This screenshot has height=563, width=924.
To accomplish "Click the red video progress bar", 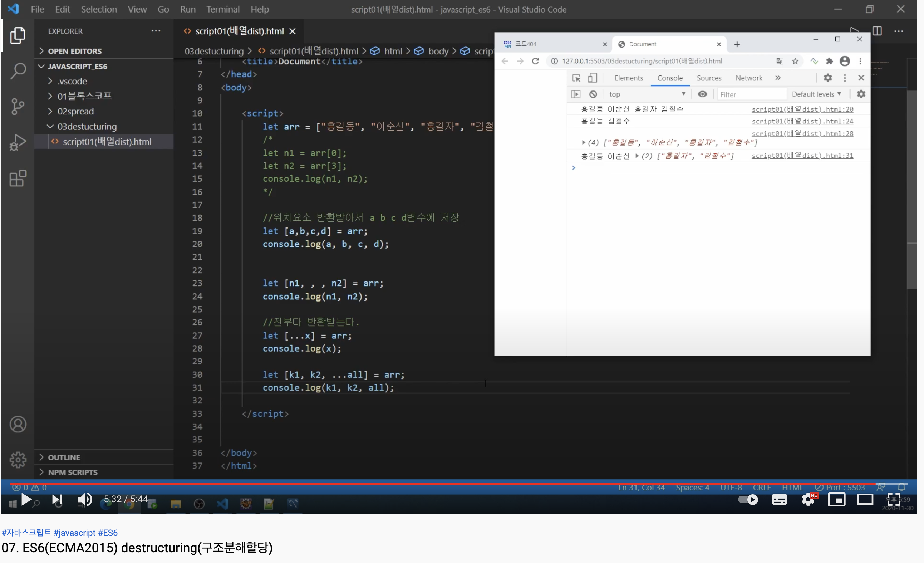I will pos(450,484).
